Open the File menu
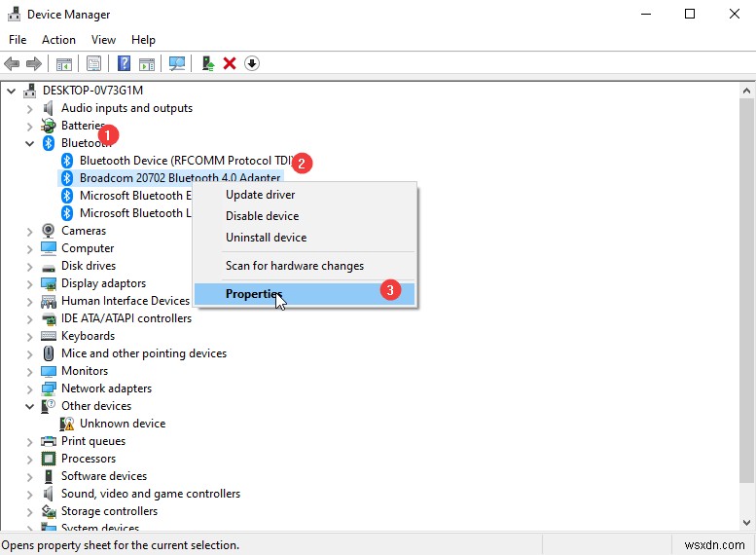 coord(18,40)
